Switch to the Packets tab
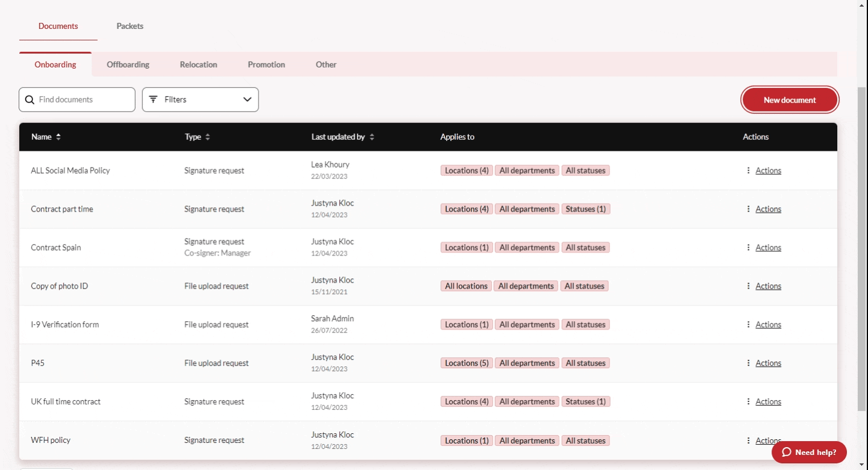Screen dimensions: 868x470 click(130, 27)
